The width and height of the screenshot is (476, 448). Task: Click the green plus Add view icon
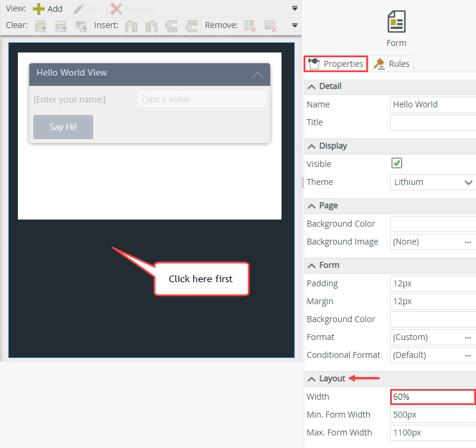coord(38,9)
